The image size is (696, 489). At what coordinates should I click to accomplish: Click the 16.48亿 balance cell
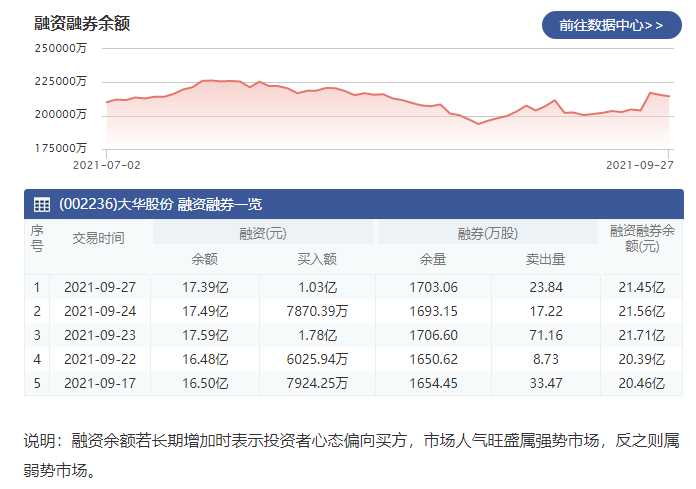[205, 359]
